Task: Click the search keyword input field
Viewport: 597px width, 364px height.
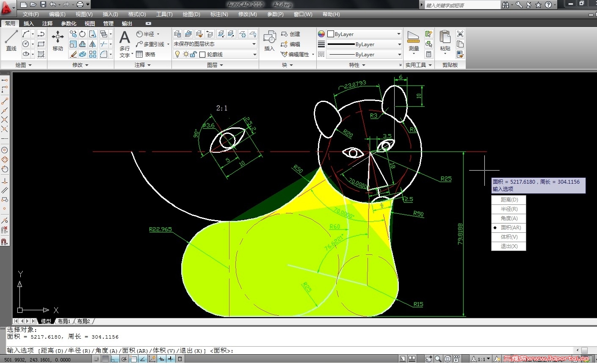Action: tap(462, 5)
